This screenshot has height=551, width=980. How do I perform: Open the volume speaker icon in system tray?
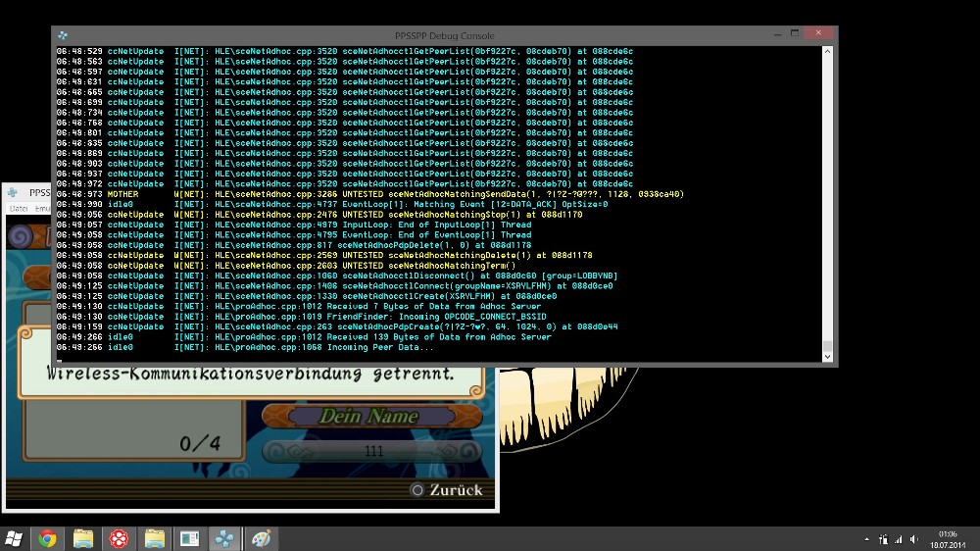point(915,539)
